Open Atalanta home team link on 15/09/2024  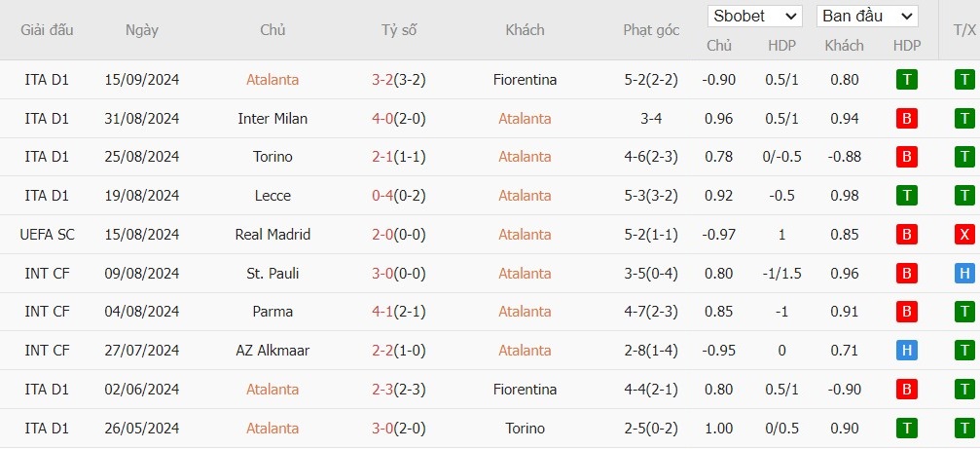click(272, 80)
